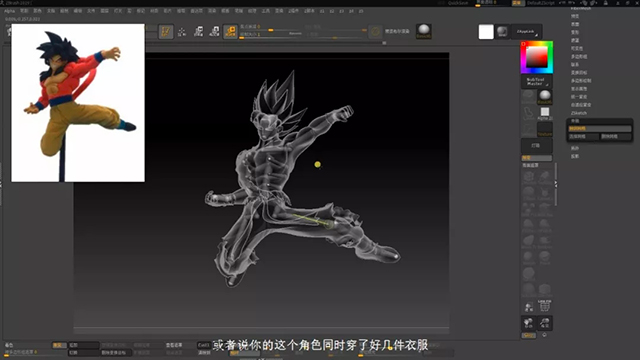
Task: Expand the 拓扑 topology section
Action: pyautogui.click(x=575, y=148)
